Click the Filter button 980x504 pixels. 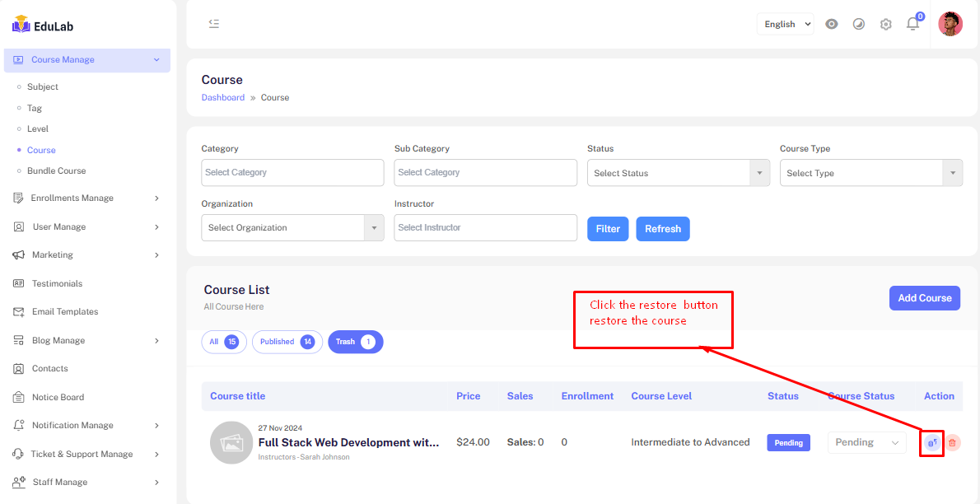click(608, 229)
